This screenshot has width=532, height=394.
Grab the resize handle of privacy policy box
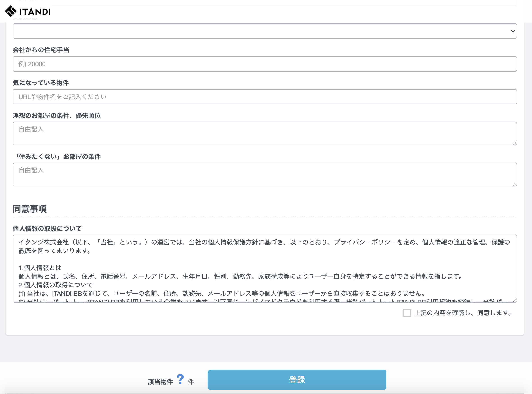(x=515, y=300)
